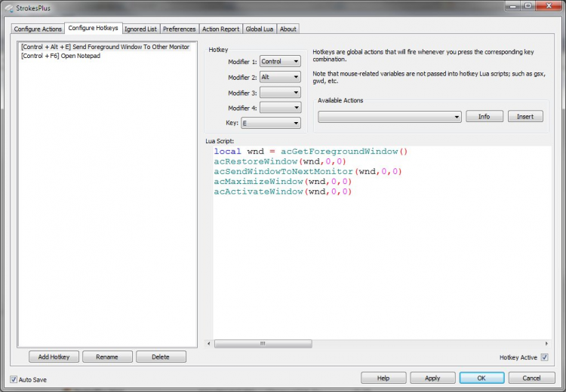Image resolution: width=566 pixels, height=392 pixels.
Task: Click the Add Hotkey button
Action: (x=54, y=357)
